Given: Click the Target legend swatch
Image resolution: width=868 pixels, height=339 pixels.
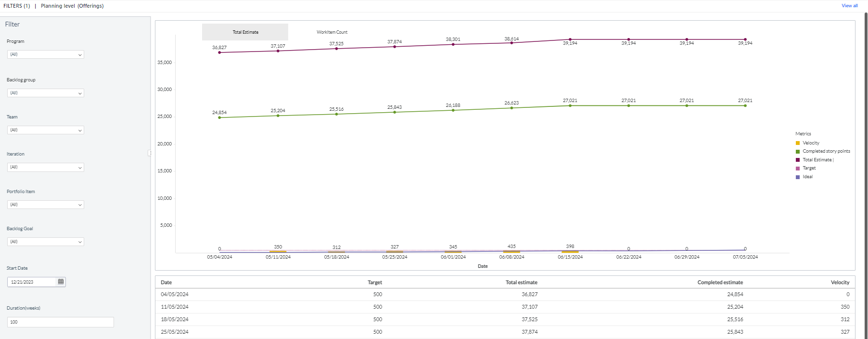Looking at the screenshot, I should coord(798,168).
